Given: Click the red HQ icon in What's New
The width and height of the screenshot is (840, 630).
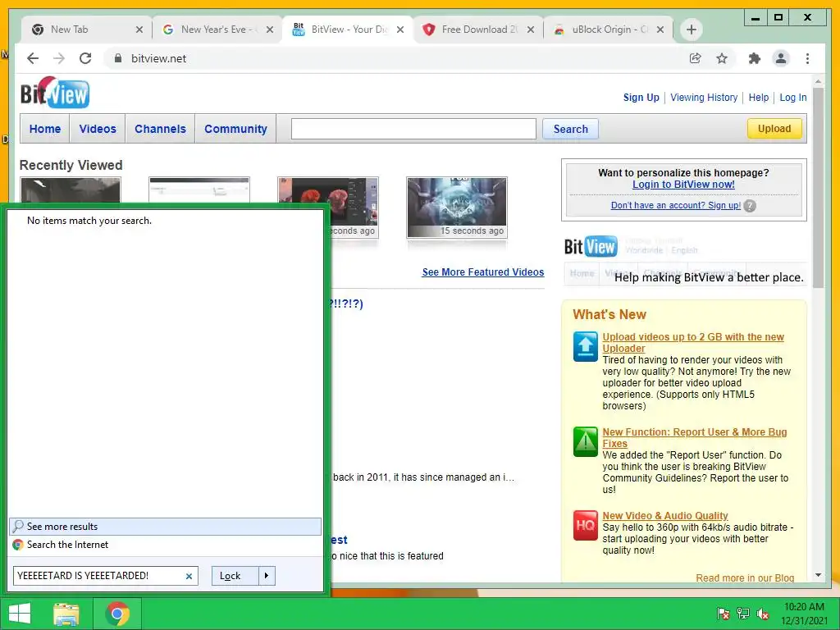Looking at the screenshot, I should [585, 525].
